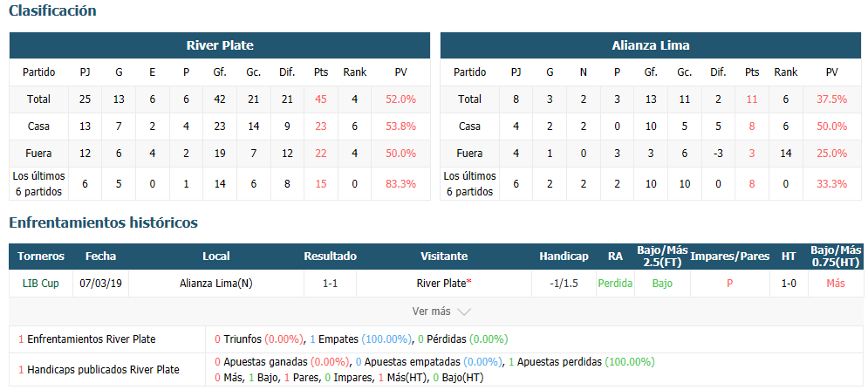Click the Enfrentamientos históricos heading
This screenshot has height=390, width=868.
click(104, 222)
